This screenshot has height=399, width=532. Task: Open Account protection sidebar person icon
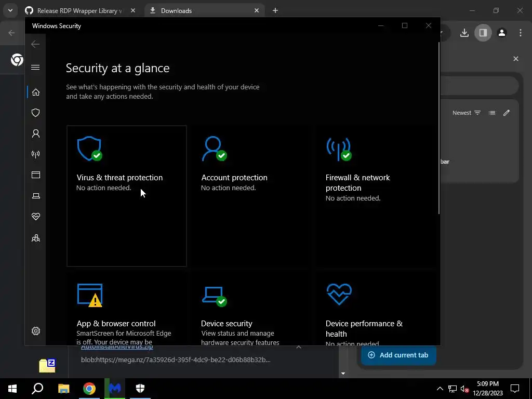click(36, 134)
